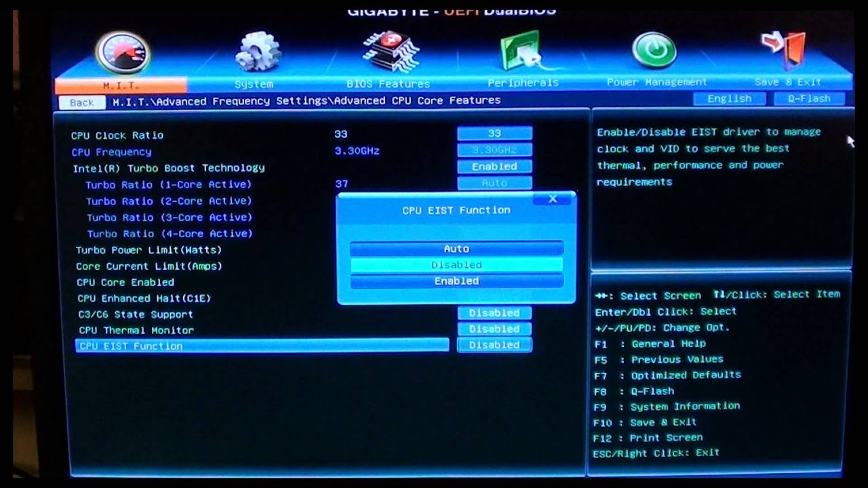
Task: Select the CPU Clock Ratio row
Action: coord(117,136)
